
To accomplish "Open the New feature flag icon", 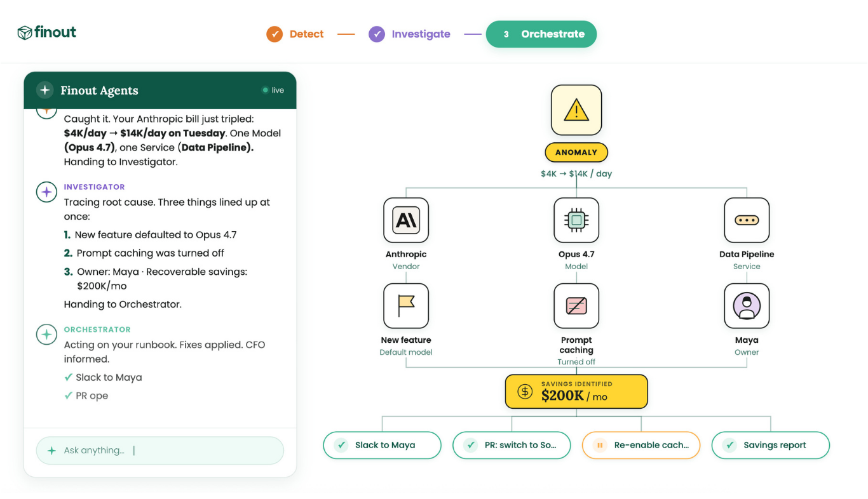I will coord(406,306).
